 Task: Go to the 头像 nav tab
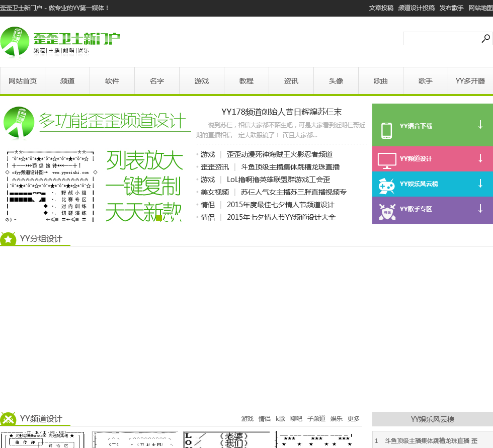(336, 81)
